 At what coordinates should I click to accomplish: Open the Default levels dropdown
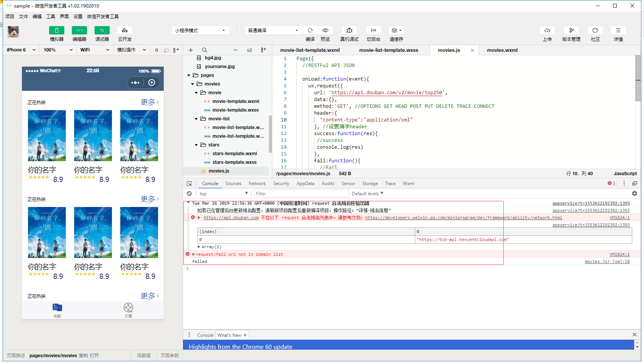[368, 193]
